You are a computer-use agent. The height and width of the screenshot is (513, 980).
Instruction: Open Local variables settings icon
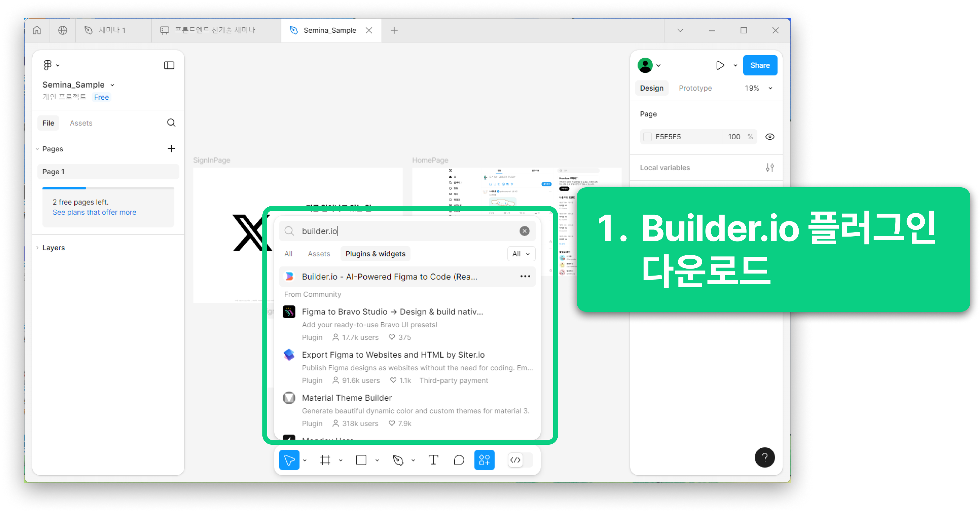point(770,167)
